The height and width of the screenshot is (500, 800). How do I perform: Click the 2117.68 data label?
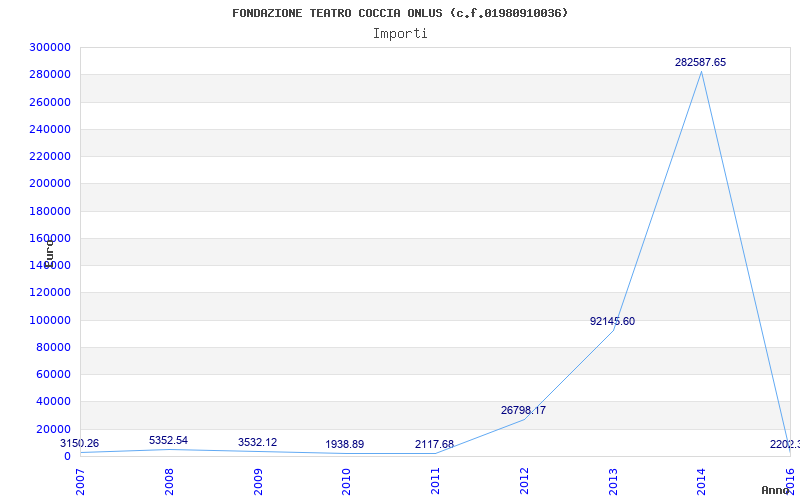pos(434,444)
